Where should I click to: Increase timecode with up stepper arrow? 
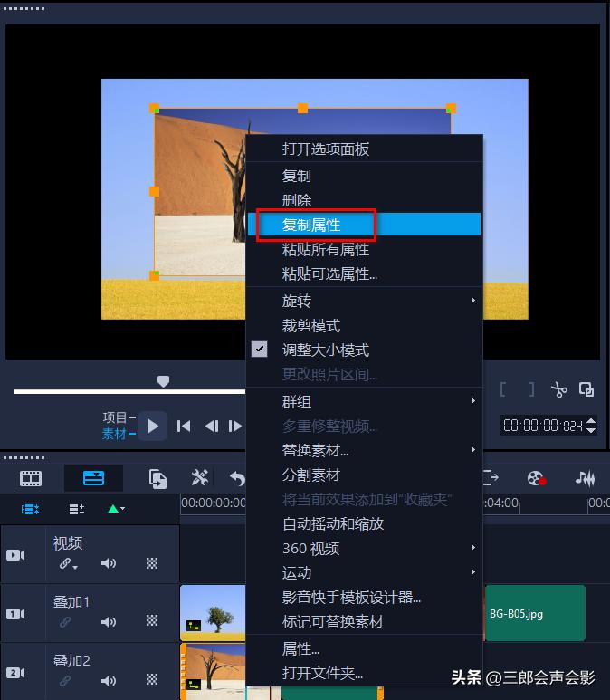tap(591, 421)
